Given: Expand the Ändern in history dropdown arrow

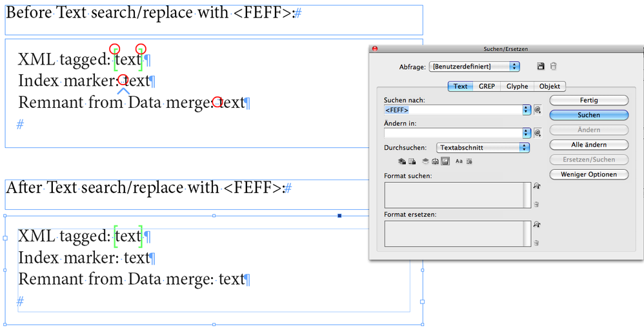Looking at the screenshot, I should pyautogui.click(x=527, y=133).
